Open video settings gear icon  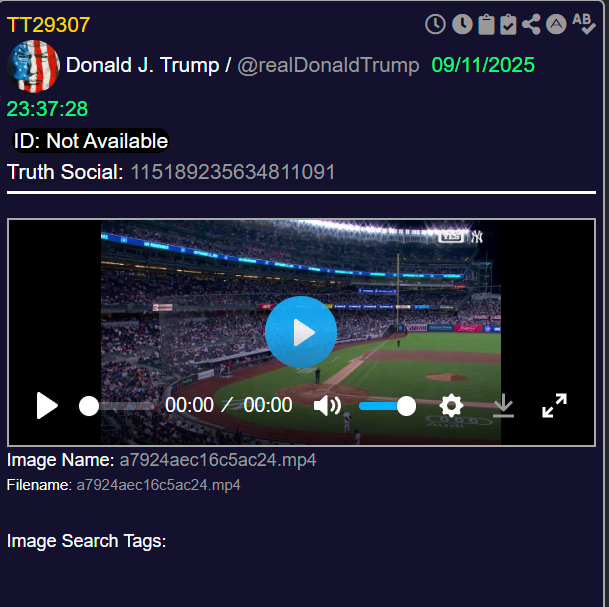pyautogui.click(x=451, y=406)
